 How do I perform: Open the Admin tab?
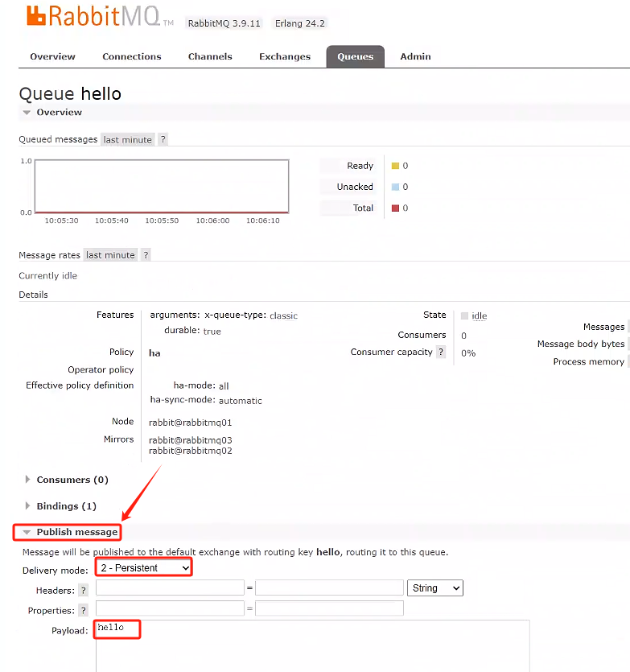[x=415, y=56]
